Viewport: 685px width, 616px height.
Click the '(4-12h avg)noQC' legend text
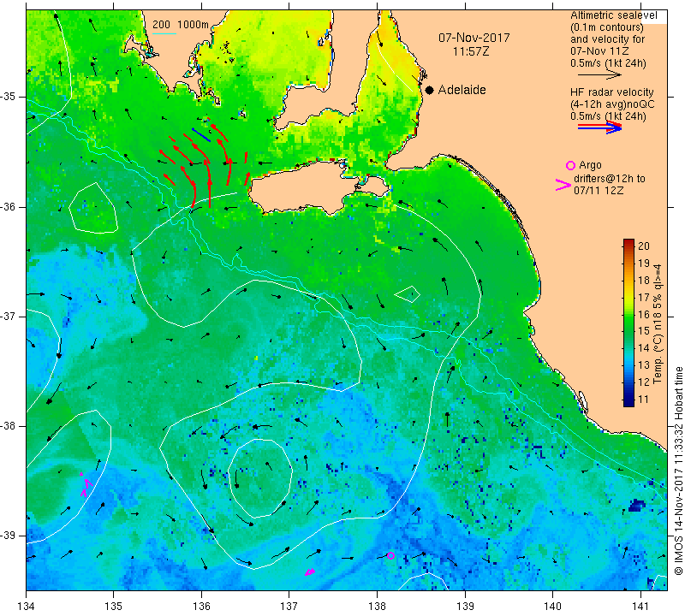pyautogui.click(x=612, y=104)
